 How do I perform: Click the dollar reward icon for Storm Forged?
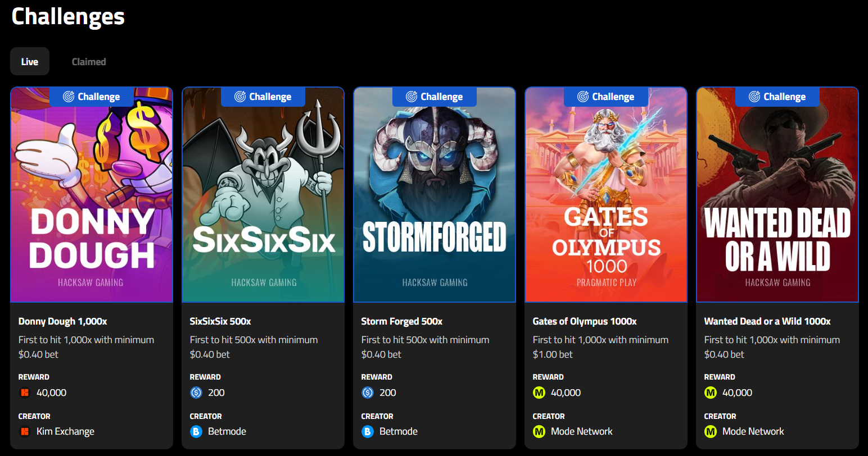point(368,393)
